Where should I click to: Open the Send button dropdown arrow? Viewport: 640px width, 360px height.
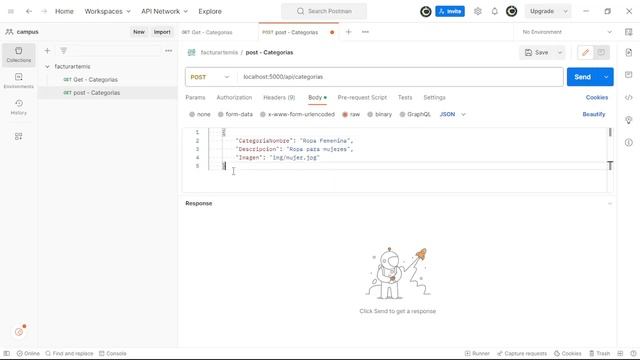click(606, 77)
